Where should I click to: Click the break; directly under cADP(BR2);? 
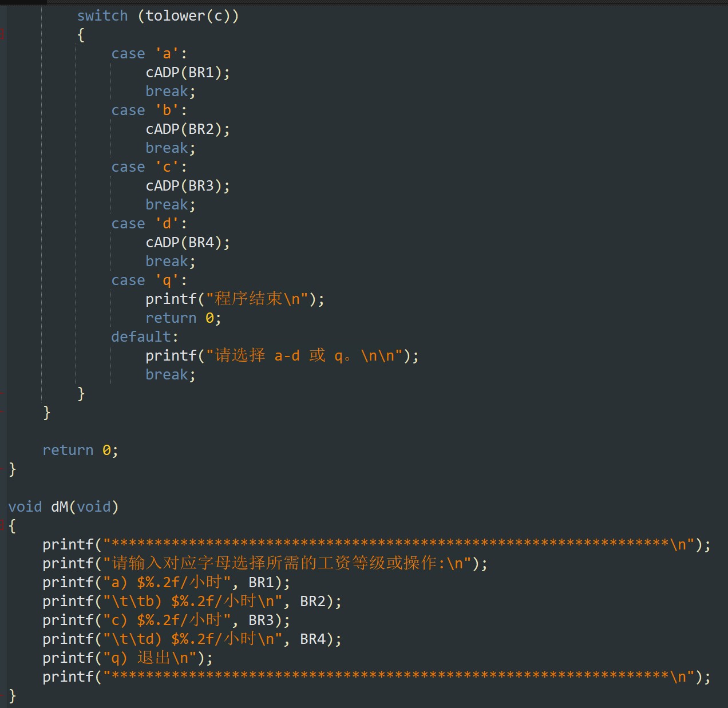171,148
